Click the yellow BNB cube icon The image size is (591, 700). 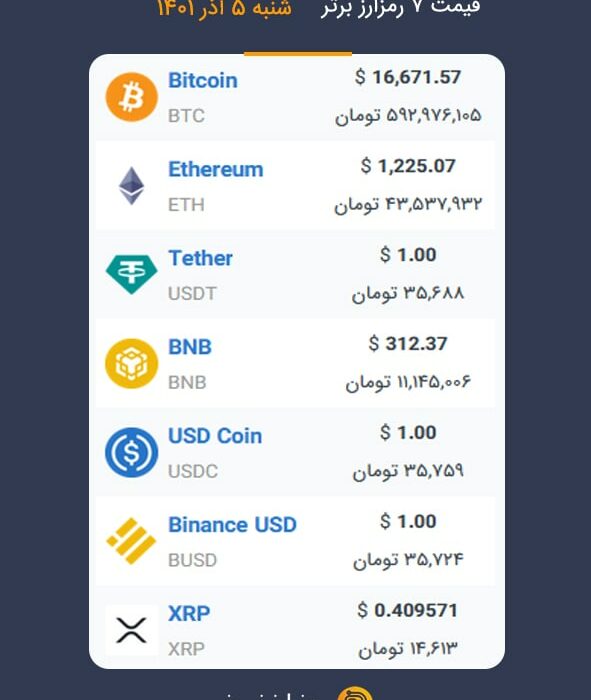pyautogui.click(x=132, y=363)
